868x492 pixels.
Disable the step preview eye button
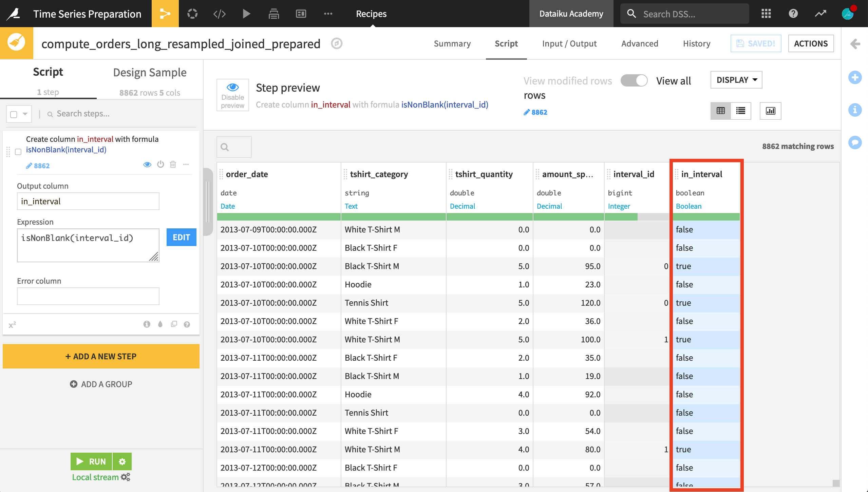click(x=232, y=95)
